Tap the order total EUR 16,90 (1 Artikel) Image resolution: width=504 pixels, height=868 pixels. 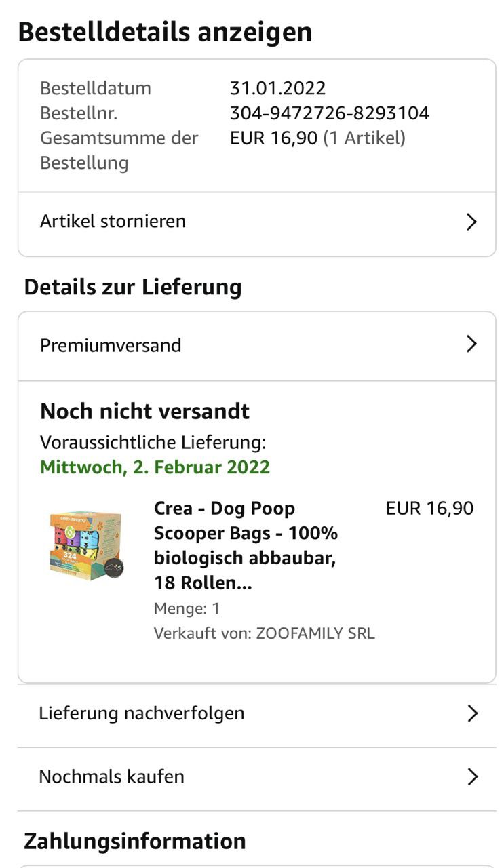tap(317, 138)
